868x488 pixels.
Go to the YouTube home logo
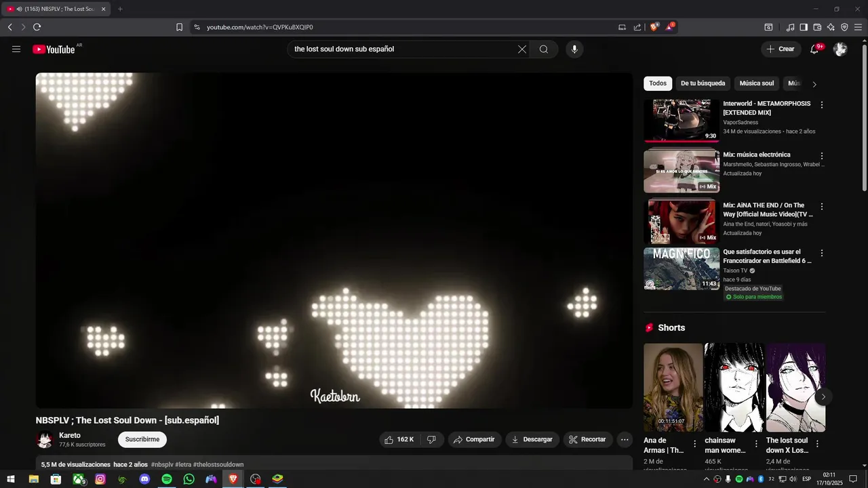pos(54,49)
